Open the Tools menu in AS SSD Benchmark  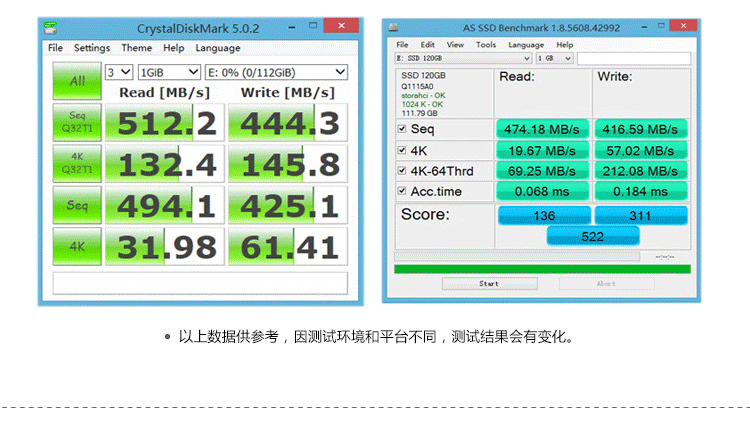click(485, 44)
